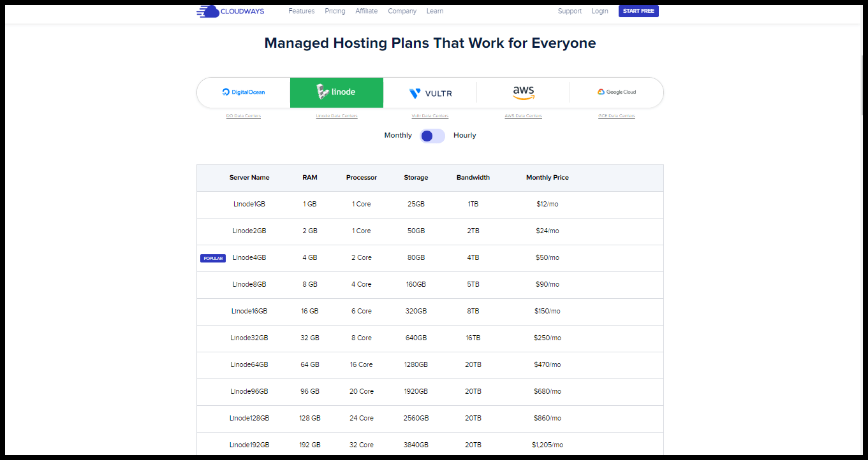Open the Learn menu
Screen dimensions: 868x460
[435, 11]
